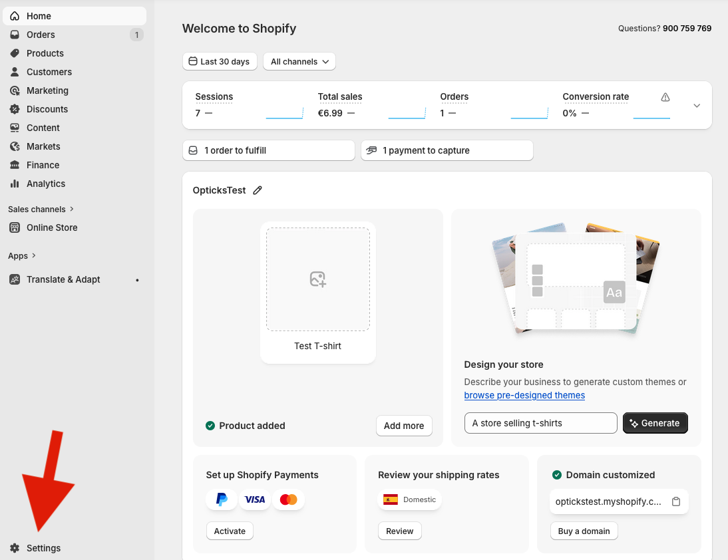
Task: Click the store description input field
Action: coord(540,423)
